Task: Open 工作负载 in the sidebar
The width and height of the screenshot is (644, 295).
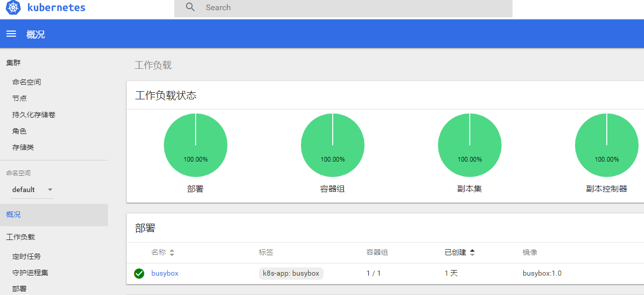Action: point(20,237)
